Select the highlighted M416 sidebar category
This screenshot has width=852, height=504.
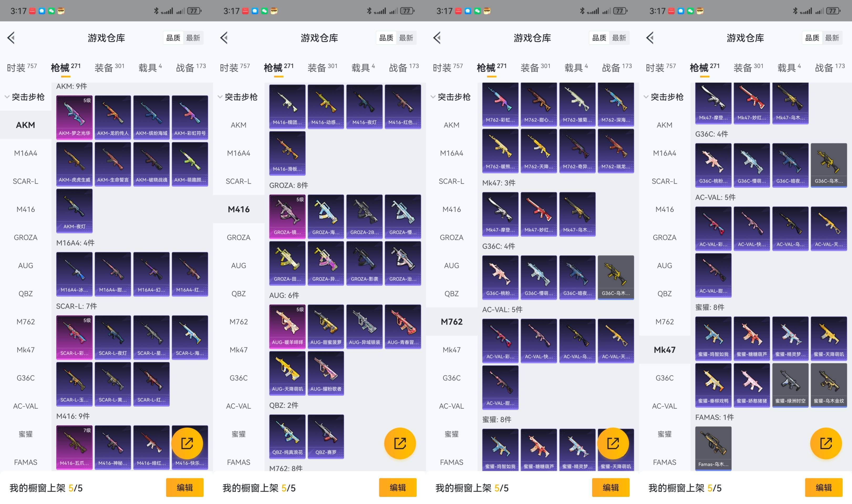tap(239, 209)
